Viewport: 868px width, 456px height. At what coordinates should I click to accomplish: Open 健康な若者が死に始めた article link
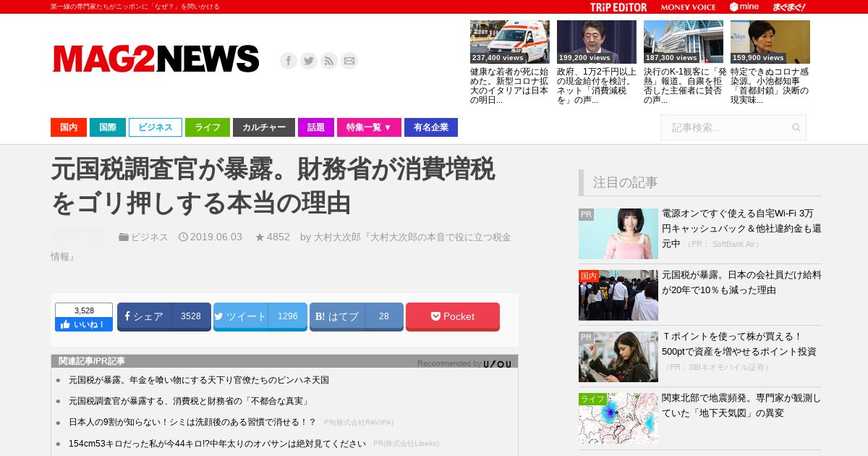509,85
